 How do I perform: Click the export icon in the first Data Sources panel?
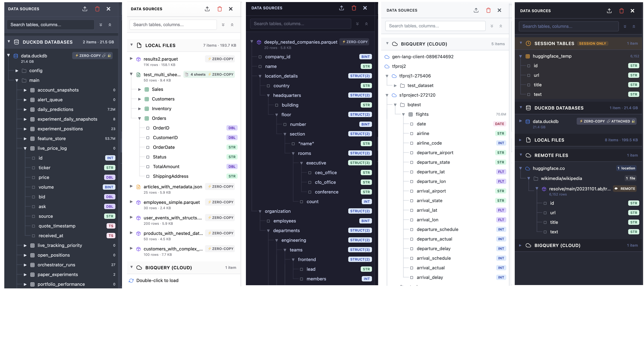[85, 9]
